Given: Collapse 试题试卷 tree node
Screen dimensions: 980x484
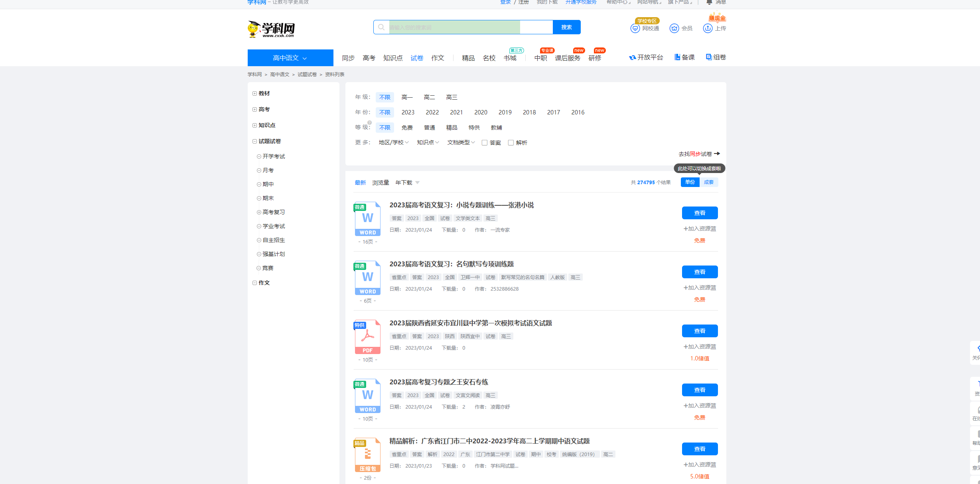Looking at the screenshot, I should pos(254,141).
